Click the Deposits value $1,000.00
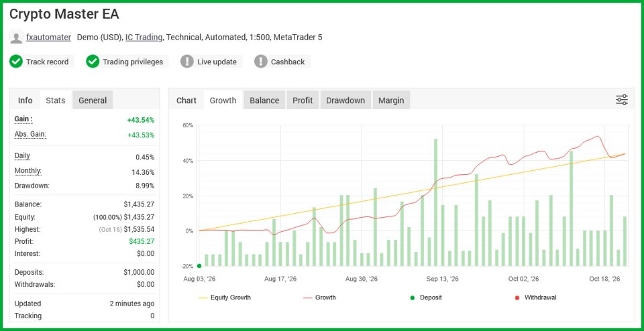The image size is (644, 331). tap(139, 272)
